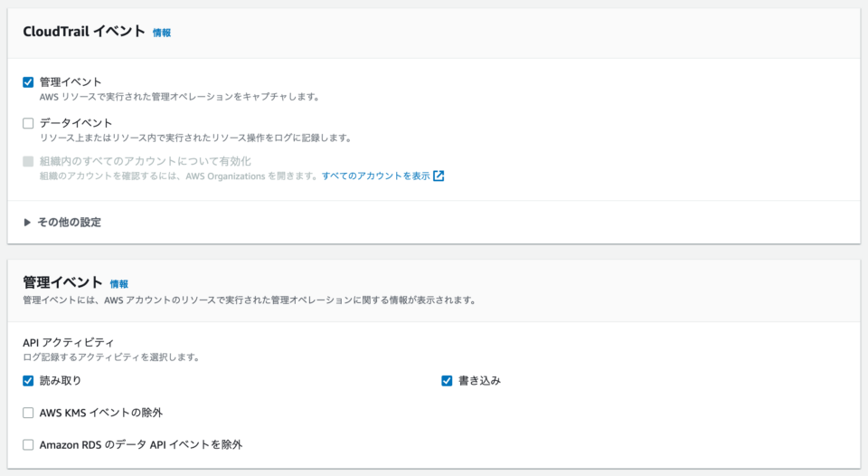Click the API アクティビティ heading

68,342
